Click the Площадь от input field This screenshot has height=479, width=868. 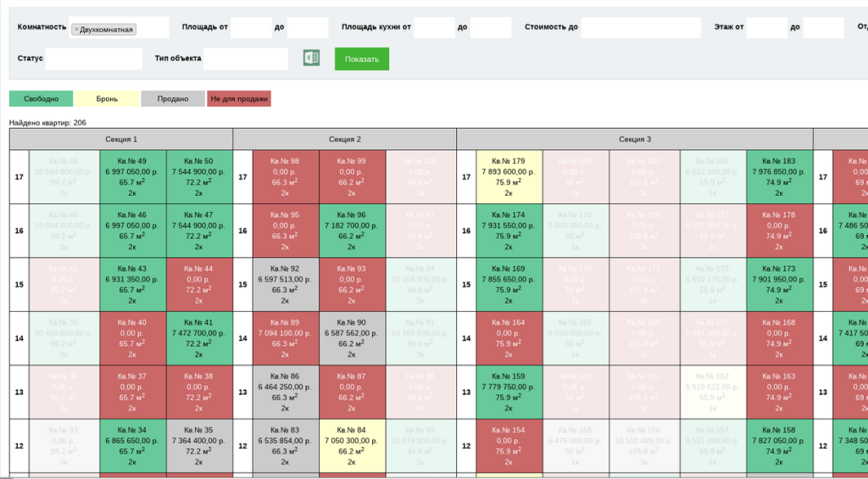pos(251,28)
